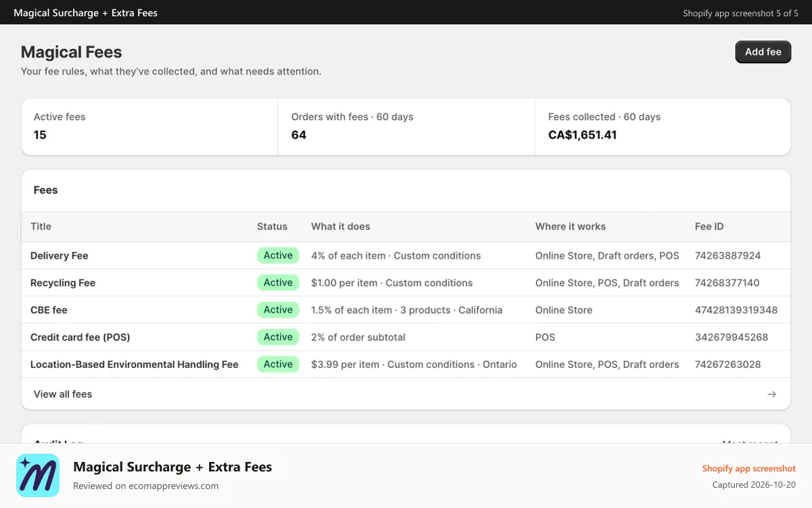Select Fee ID 74267263028

click(728, 364)
